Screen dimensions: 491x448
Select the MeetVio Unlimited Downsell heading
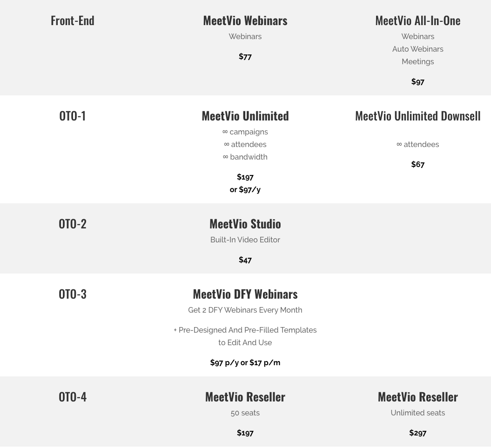point(417,116)
